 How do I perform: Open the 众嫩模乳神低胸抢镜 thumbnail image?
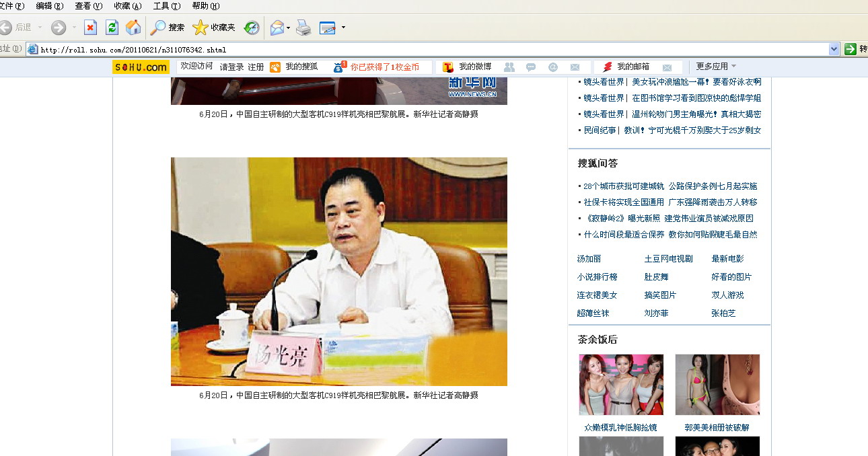[x=621, y=385]
